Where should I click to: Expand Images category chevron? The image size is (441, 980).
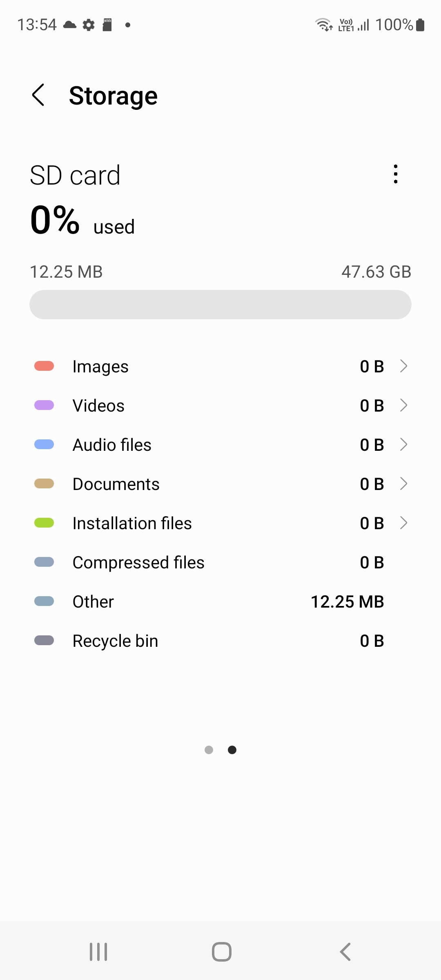(403, 366)
